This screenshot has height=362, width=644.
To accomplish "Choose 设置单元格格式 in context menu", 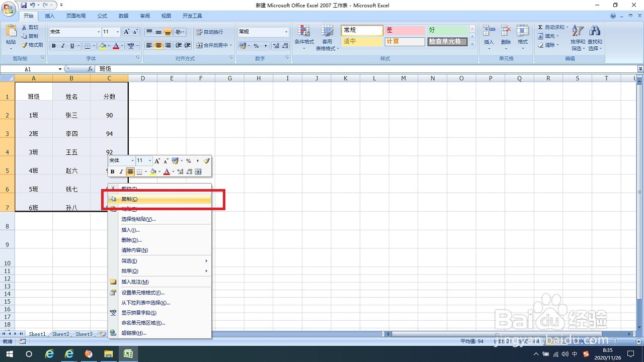I will click(160, 293).
